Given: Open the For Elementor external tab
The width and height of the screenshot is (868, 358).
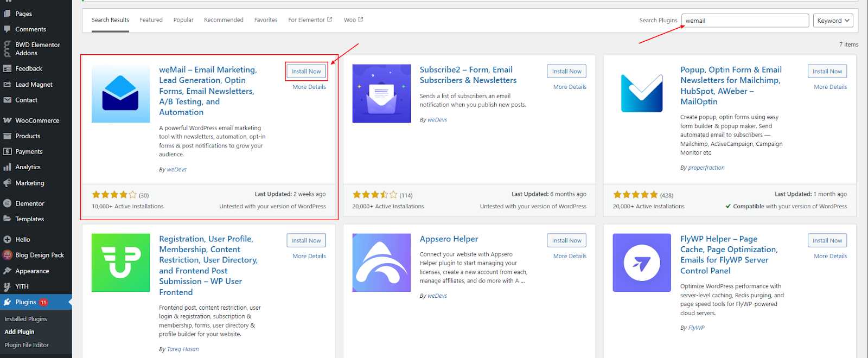Looking at the screenshot, I should click(310, 20).
